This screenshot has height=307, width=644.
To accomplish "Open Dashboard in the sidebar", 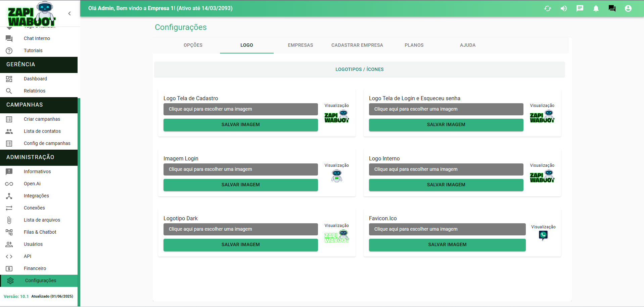I will pos(39,79).
